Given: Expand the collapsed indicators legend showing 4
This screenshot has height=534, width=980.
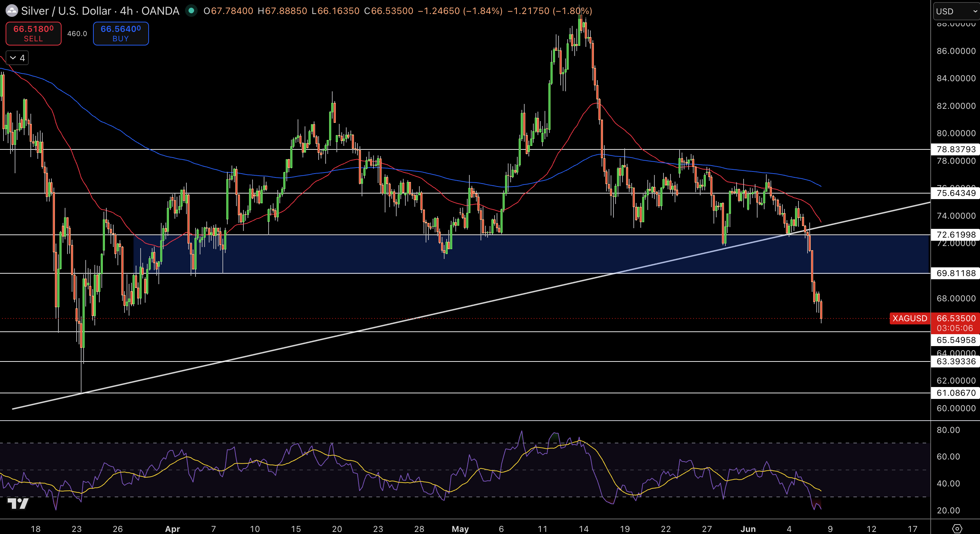Looking at the screenshot, I should pyautogui.click(x=17, y=58).
